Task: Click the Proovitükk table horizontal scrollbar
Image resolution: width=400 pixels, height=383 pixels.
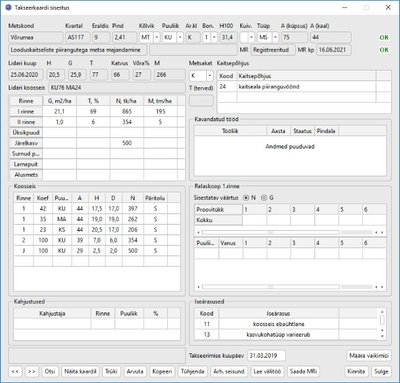Action: click(x=290, y=232)
